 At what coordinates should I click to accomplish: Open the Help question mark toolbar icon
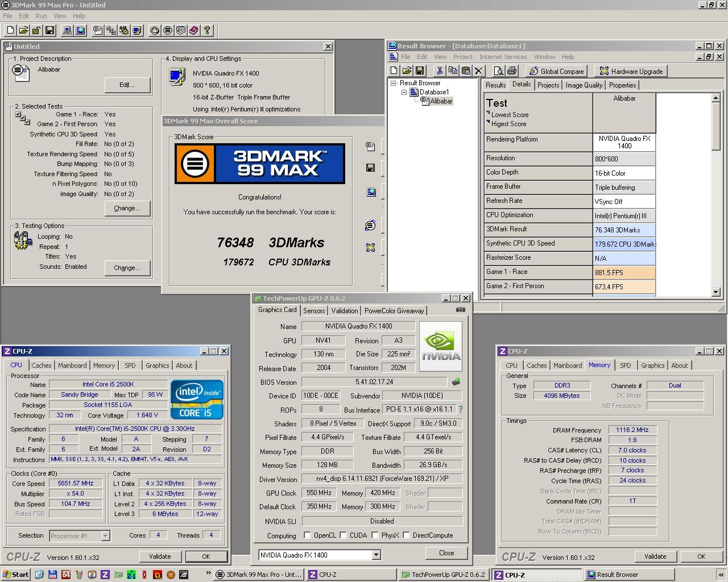coord(207,30)
